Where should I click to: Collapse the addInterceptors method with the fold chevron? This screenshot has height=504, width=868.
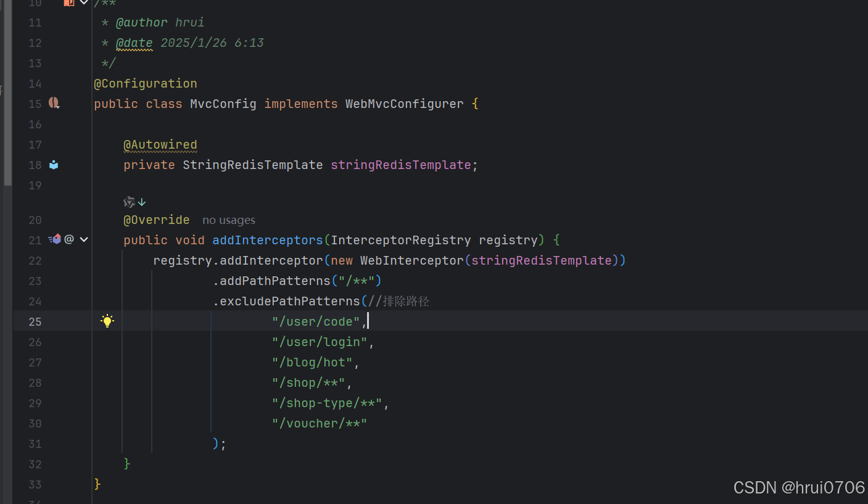[84, 239]
